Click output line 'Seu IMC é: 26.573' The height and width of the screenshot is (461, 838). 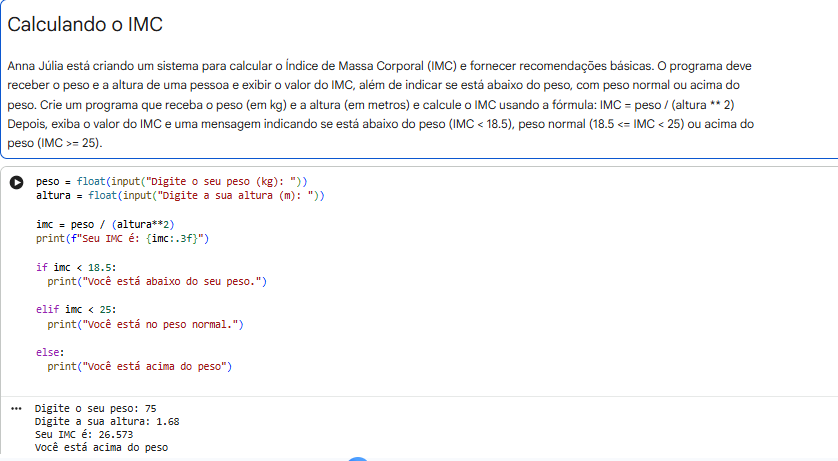[x=84, y=435]
